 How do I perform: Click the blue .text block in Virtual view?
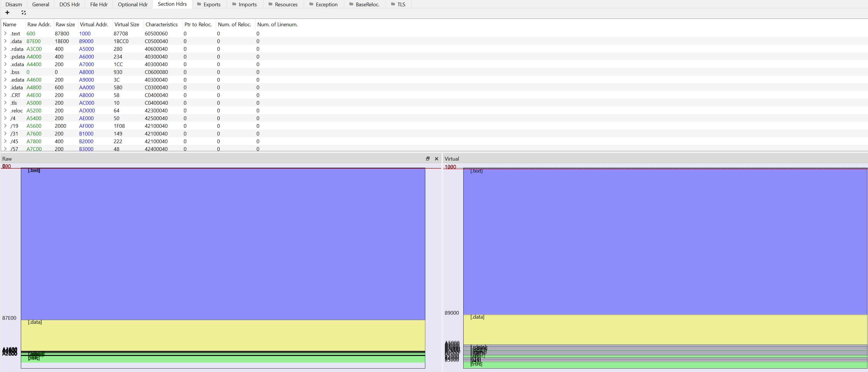(665, 241)
